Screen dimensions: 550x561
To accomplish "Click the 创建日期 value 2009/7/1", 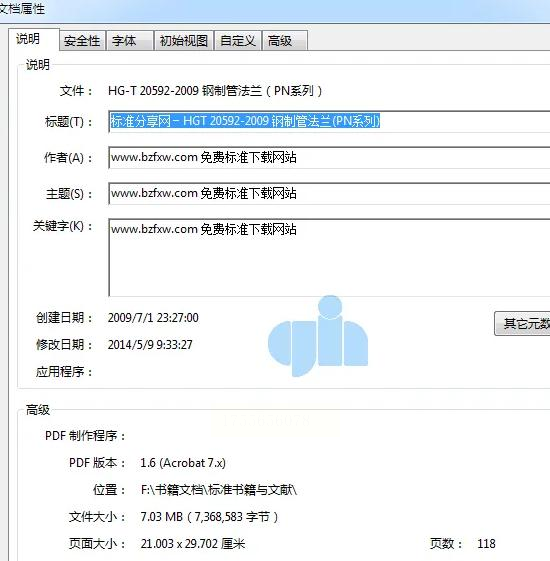I will pyautogui.click(x=153, y=318).
